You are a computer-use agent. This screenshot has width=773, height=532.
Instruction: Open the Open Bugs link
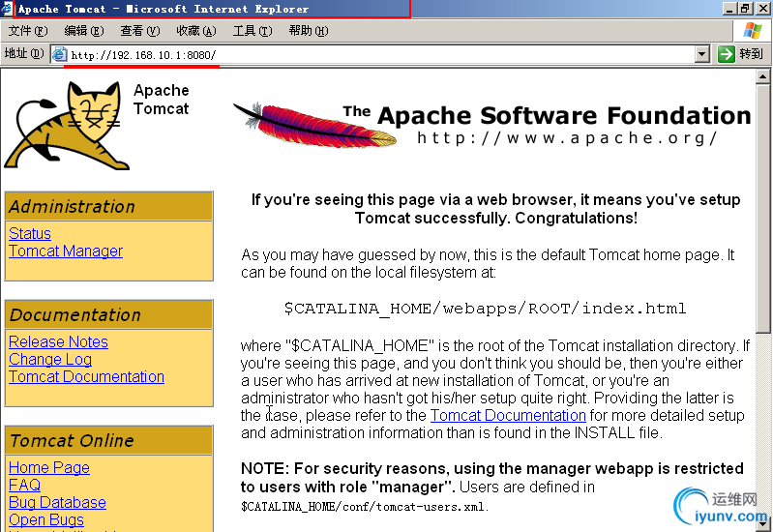coord(46,519)
